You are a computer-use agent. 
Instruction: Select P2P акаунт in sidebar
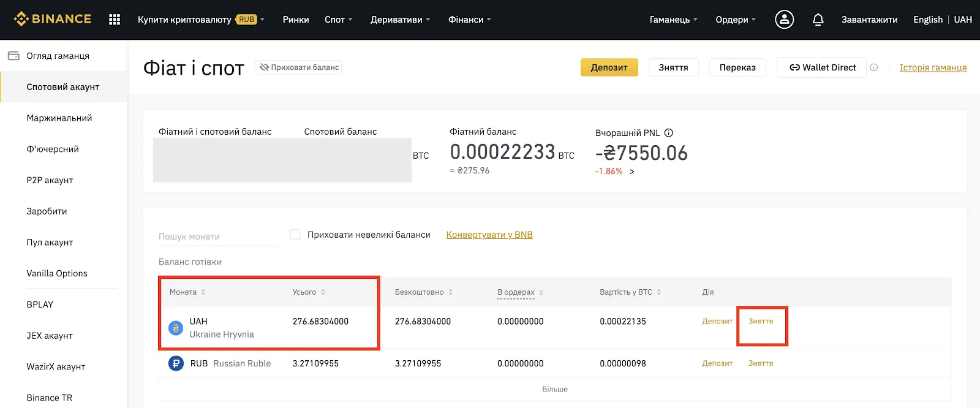50,180
